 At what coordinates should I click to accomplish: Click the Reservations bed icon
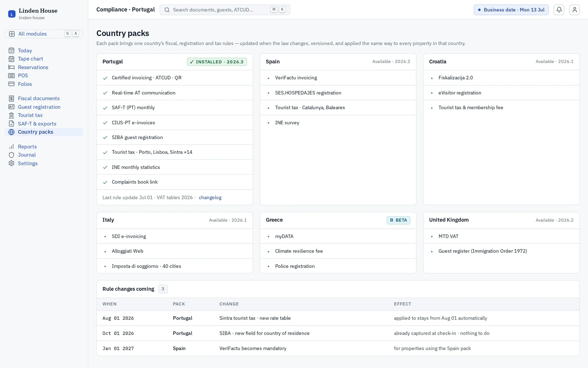click(x=11, y=67)
